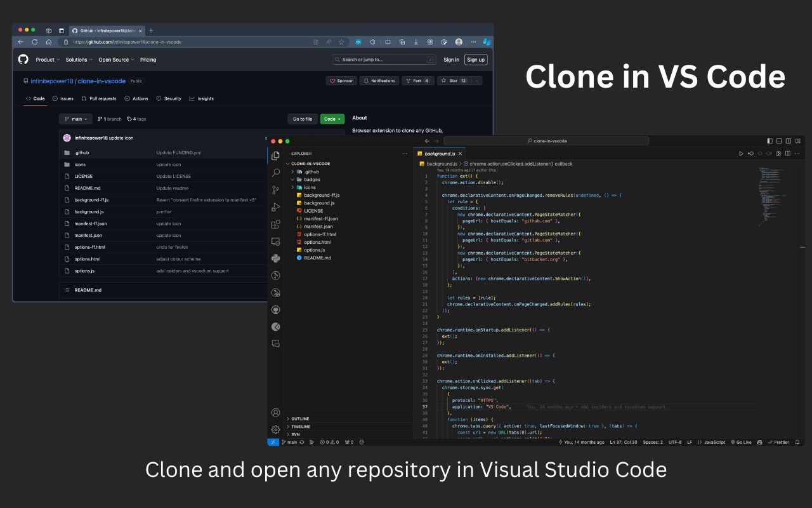Toggle the primary sidebar in VS Code title bar

point(769,141)
